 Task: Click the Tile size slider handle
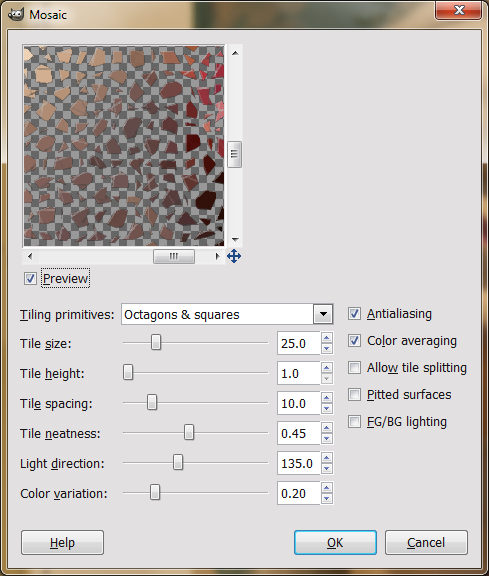tap(156, 342)
